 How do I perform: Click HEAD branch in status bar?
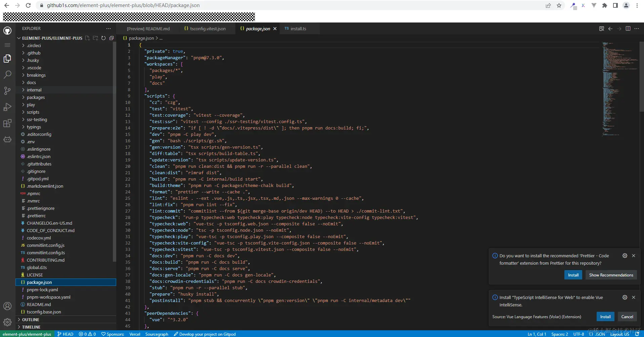pyautogui.click(x=66, y=334)
